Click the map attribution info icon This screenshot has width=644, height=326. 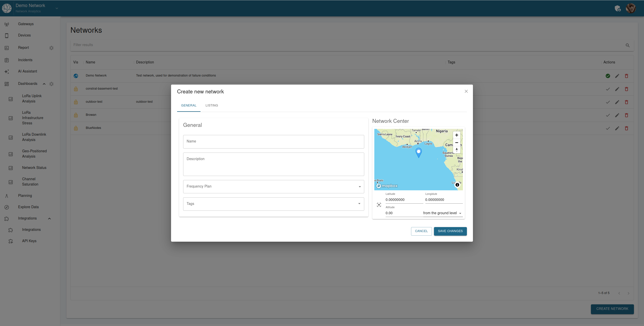tap(457, 185)
